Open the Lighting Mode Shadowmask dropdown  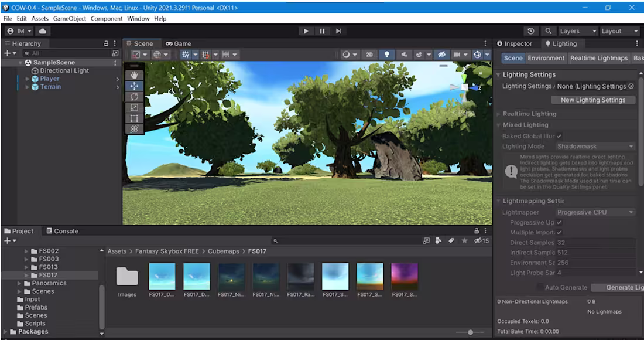(595, 147)
